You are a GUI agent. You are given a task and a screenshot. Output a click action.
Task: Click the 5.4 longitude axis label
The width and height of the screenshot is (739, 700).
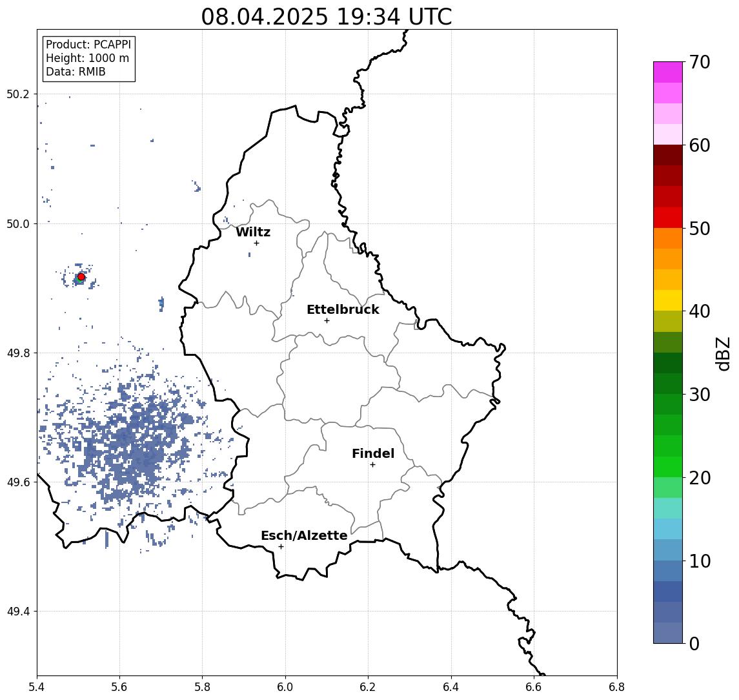(37, 687)
